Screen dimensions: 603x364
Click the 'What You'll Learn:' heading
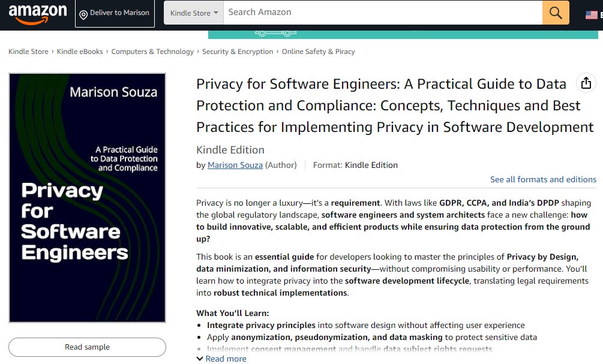point(233,313)
